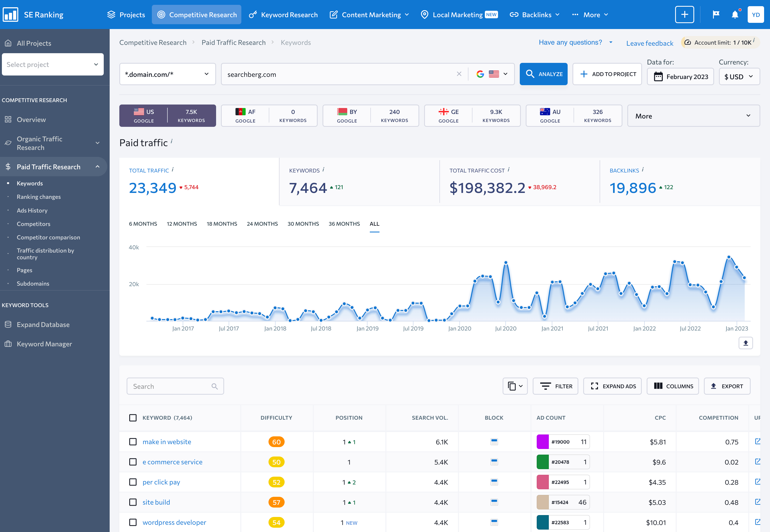Screen dimensions: 770x532
Task: Click the chart export upload icon
Action: [745, 343]
